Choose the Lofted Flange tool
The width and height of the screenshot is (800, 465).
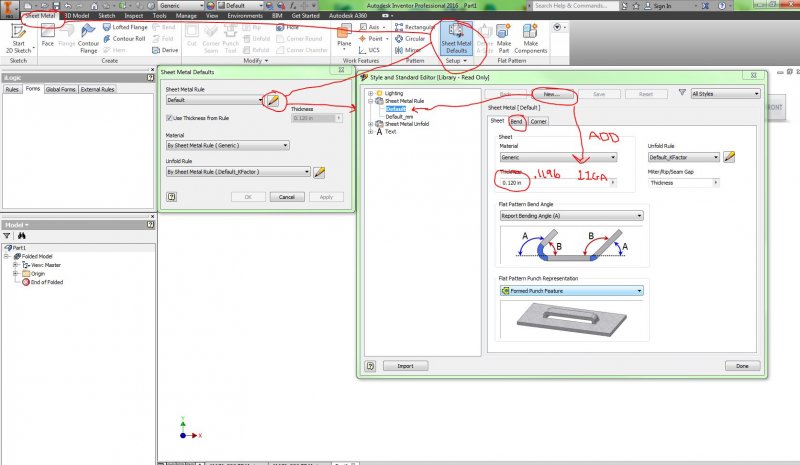[126, 27]
